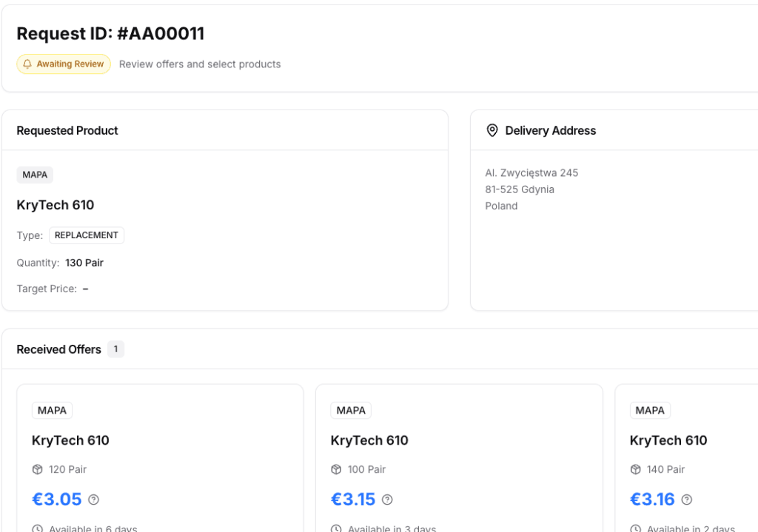Click the clock icon for 2 days availability

tap(636, 528)
